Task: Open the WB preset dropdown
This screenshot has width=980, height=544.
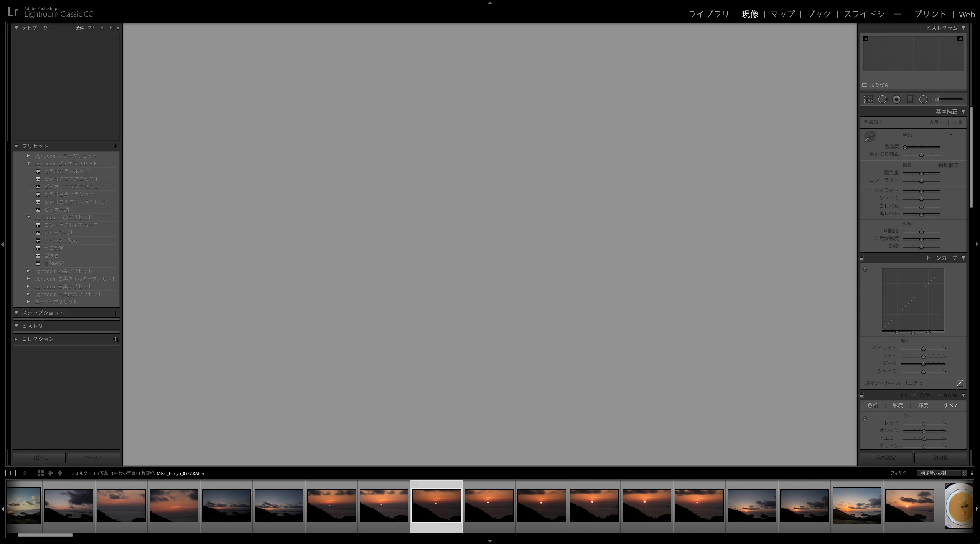Action: [x=950, y=135]
